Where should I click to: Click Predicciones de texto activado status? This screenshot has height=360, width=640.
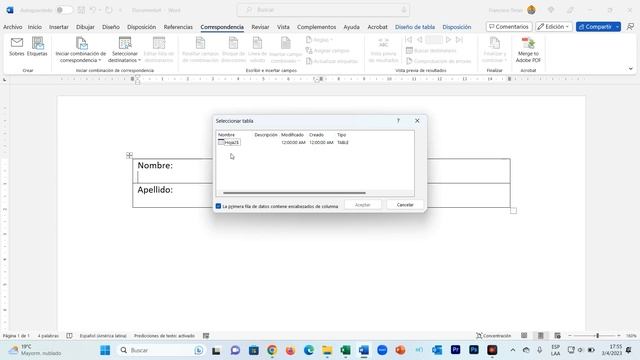(164, 336)
